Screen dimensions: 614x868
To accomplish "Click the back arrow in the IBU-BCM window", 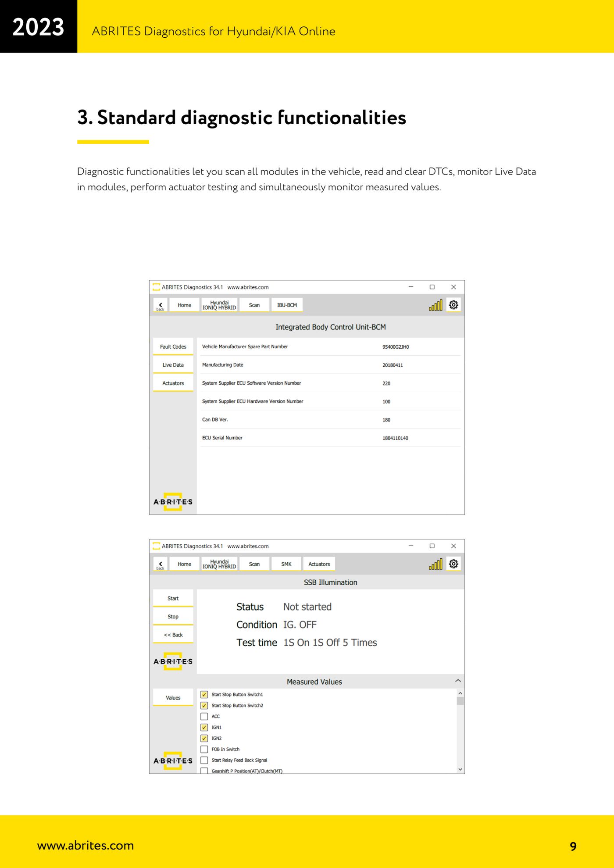I will (x=161, y=305).
